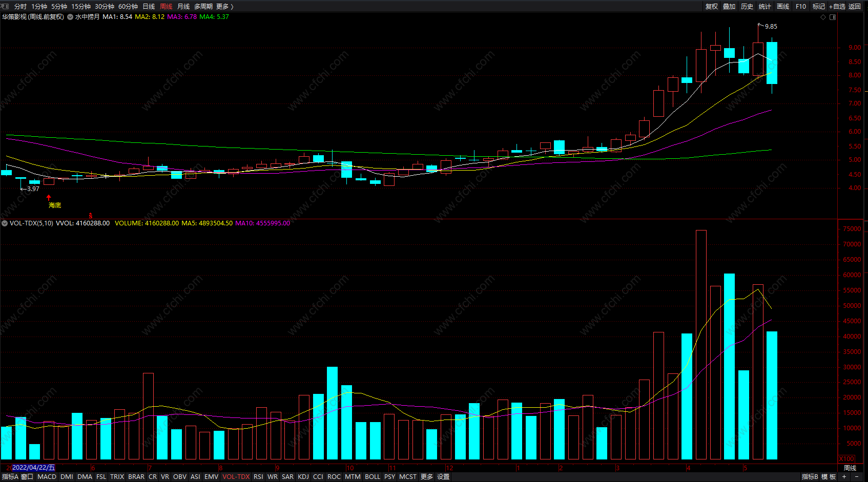The width and height of the screenshot is (868, 482).
Task: Toggle the side panel icon near price axis
Action: click(833, 17)
